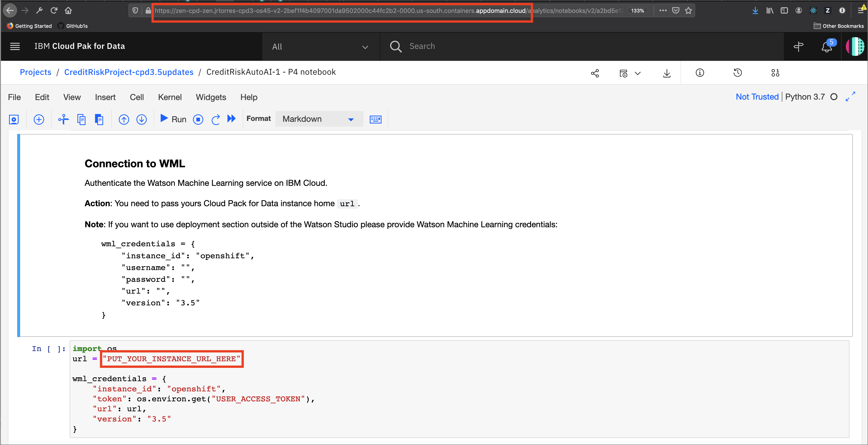Add a new cell with plus icon
This screenshot has width=868, height=445.
(x=39, y=119)
